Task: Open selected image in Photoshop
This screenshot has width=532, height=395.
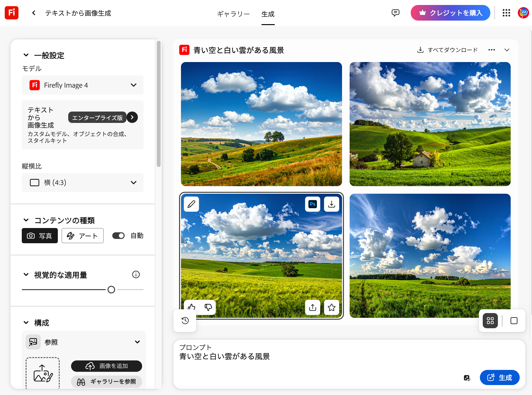Action: (x=312, y=204)
